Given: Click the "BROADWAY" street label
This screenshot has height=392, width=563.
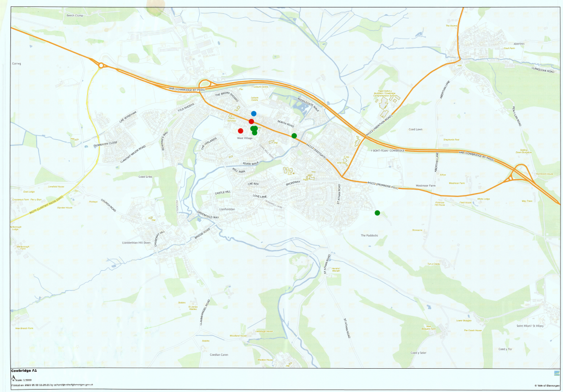Looking at the screenshot, I should [293, 183].
